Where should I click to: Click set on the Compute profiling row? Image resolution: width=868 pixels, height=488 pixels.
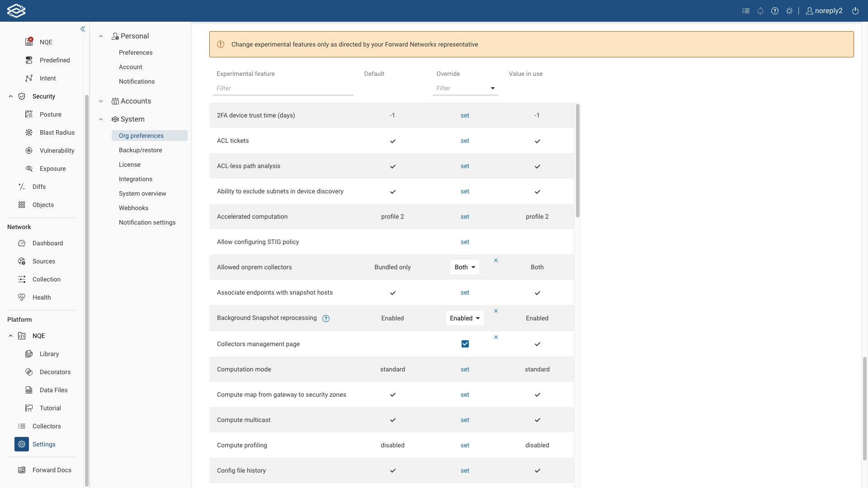point(465,445)
